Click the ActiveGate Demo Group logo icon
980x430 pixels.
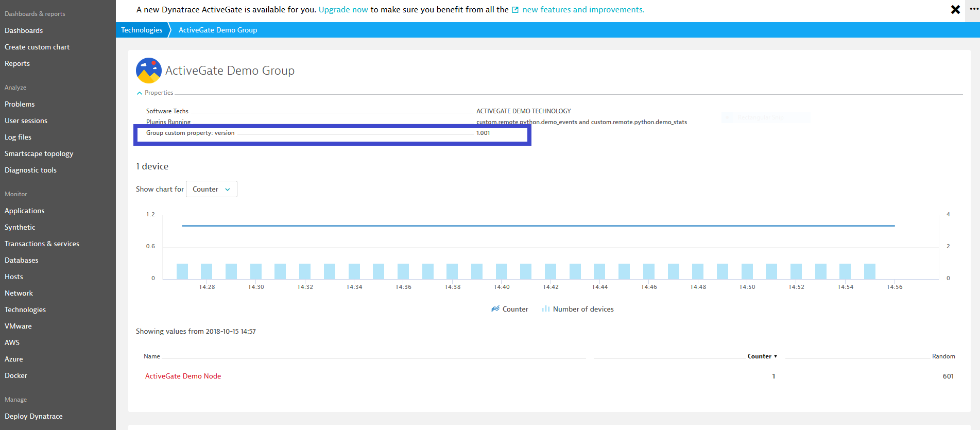149,71
